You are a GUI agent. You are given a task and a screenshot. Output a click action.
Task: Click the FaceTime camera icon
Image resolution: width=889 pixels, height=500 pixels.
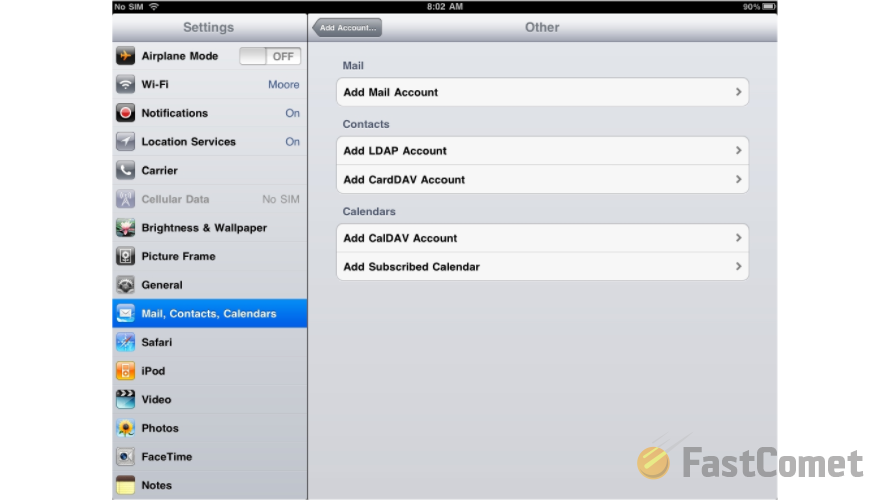tap(125, 457)
